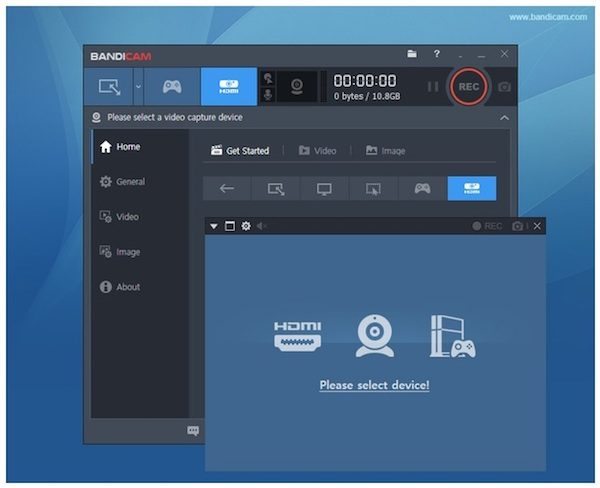This screenshot has height=488, width=600.
Task: Choose around mouse mode in Get Started
Action: [x=373, y=188]
